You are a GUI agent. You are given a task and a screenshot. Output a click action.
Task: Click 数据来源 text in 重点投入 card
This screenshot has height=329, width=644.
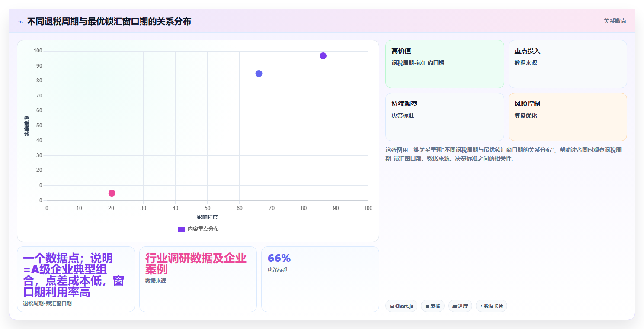click(525, 63)
